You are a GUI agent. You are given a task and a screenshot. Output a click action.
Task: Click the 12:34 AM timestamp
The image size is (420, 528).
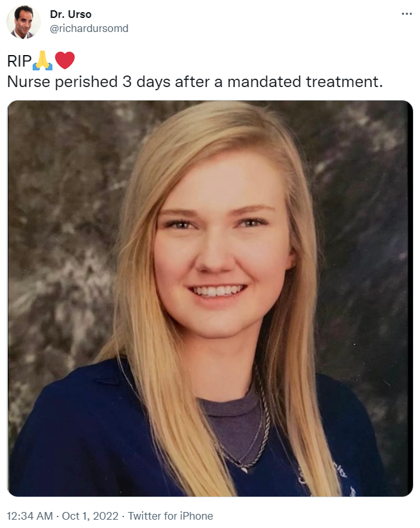(29, 516)
